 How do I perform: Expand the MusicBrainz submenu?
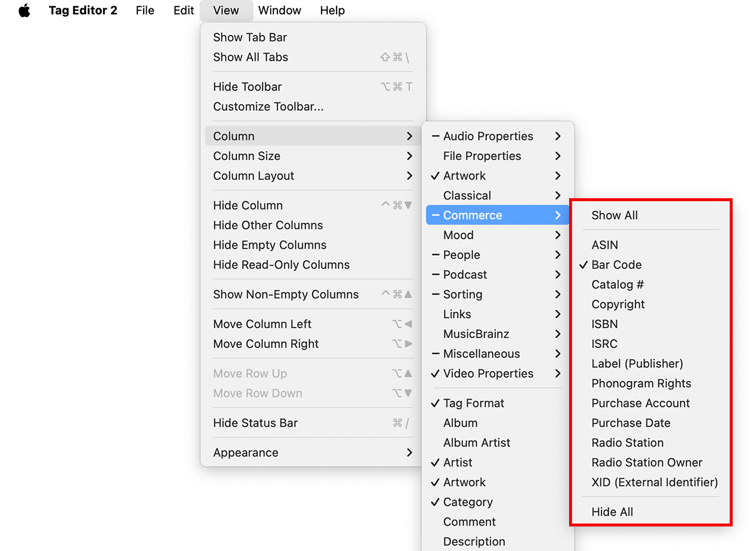[x=497, y=334]
